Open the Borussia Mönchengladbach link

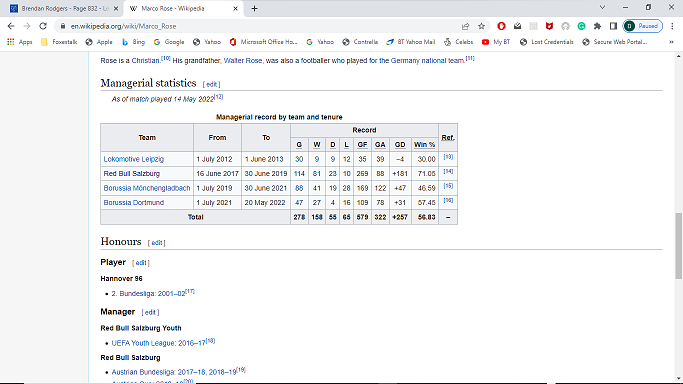tap(147, 188)
